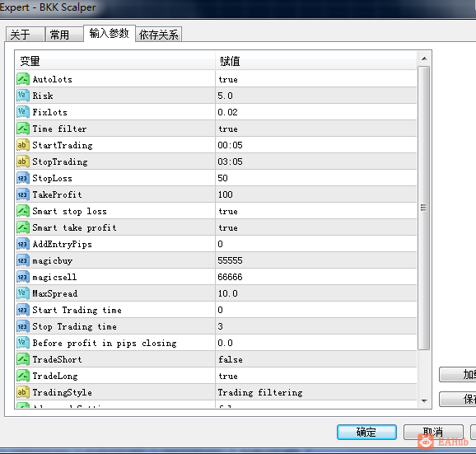Click the scrollbar up arrow
The height and width of the screenshot is (454, 476).
tap(424, 59)
